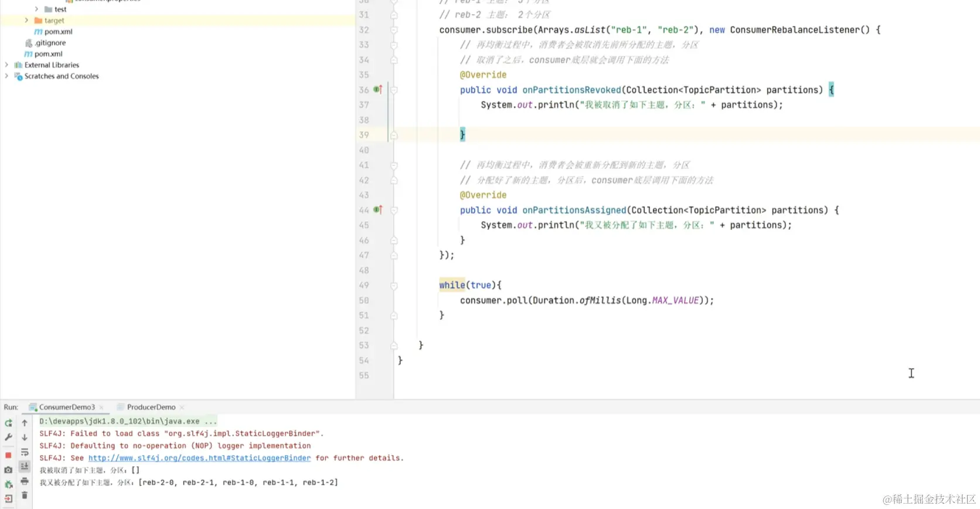Fold the while loop at line 49
This screenshot has width=980, height=509.
[x=394, y=286]
